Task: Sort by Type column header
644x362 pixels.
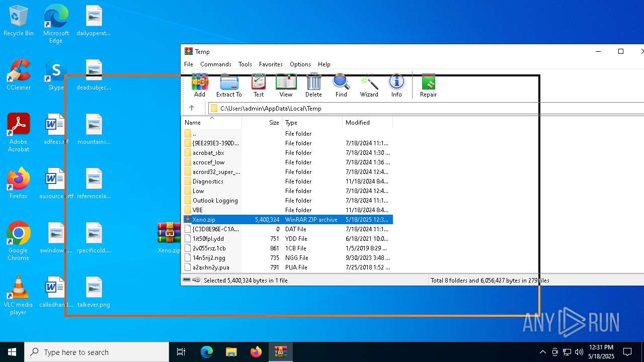Action: click(x=312, y=123)
